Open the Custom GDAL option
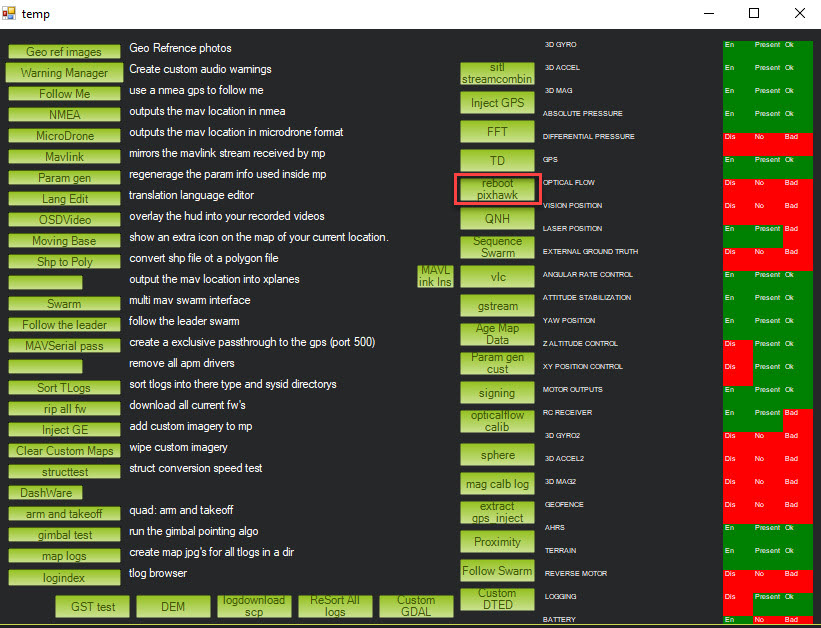The height and width of the screenshot is (628, 821). (x=416, y=606)
